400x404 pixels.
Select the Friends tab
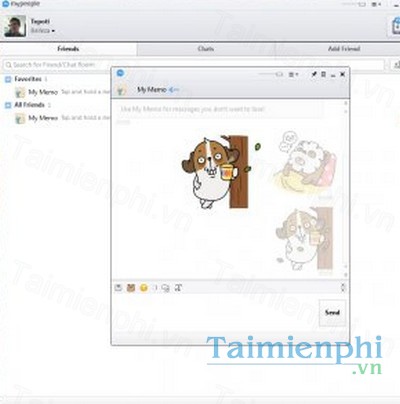[68, 49]
